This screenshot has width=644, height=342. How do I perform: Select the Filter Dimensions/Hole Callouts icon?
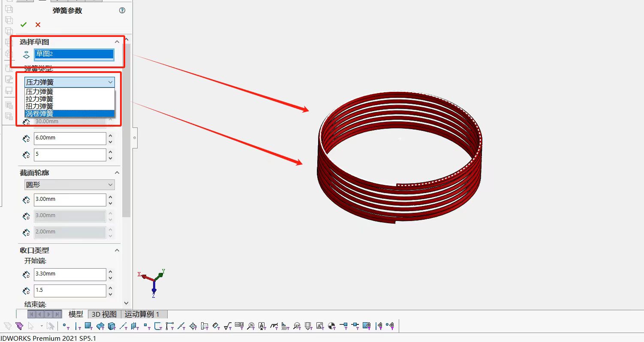pos(216,326)
